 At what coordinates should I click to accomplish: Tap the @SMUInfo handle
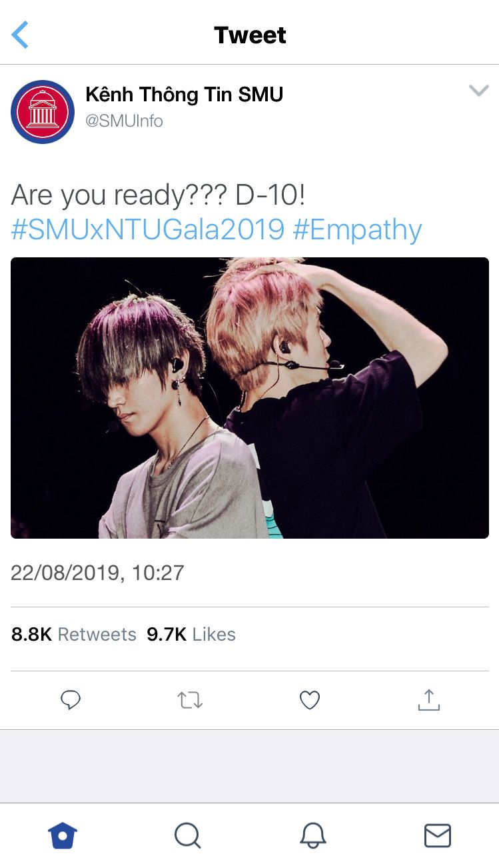(x=124, y=121)
